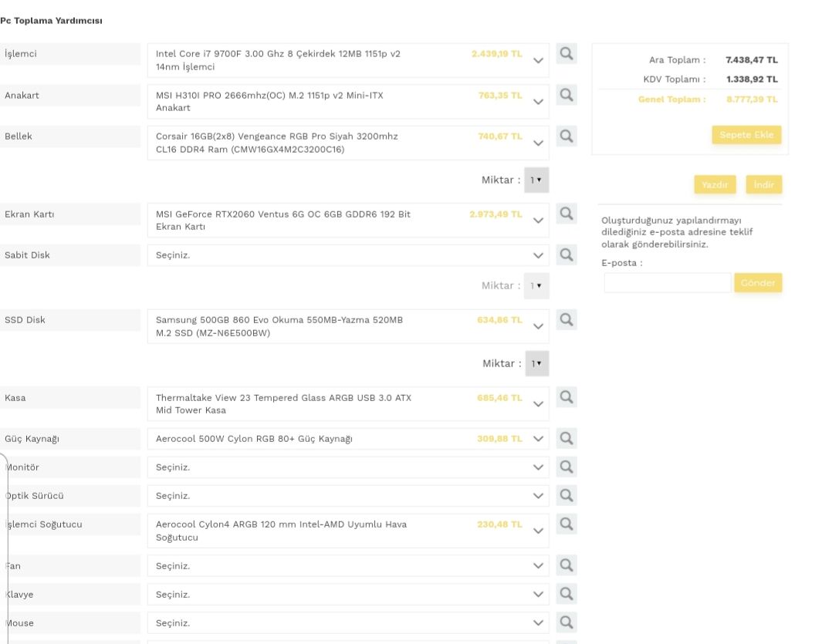Open the Mouse Seçiniz dropdown

[348, 623]
